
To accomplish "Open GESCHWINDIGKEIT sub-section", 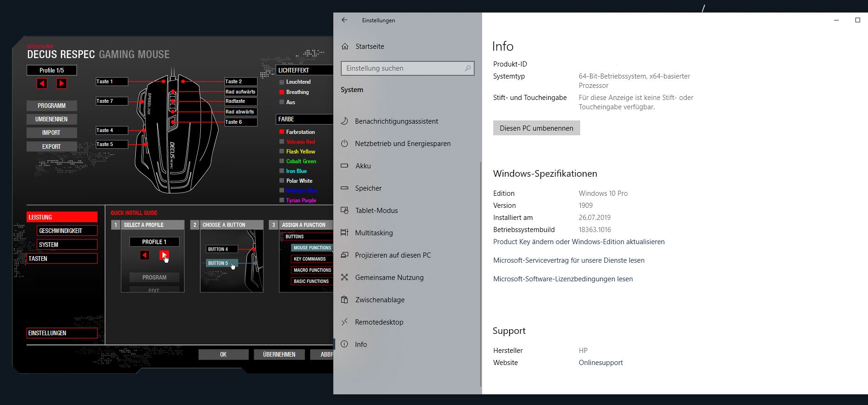I will 67,231.
